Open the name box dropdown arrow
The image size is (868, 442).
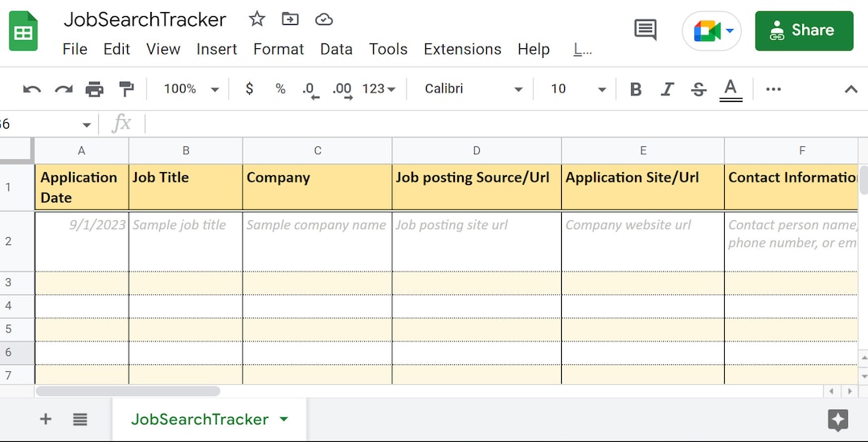(x=86, y=125)
